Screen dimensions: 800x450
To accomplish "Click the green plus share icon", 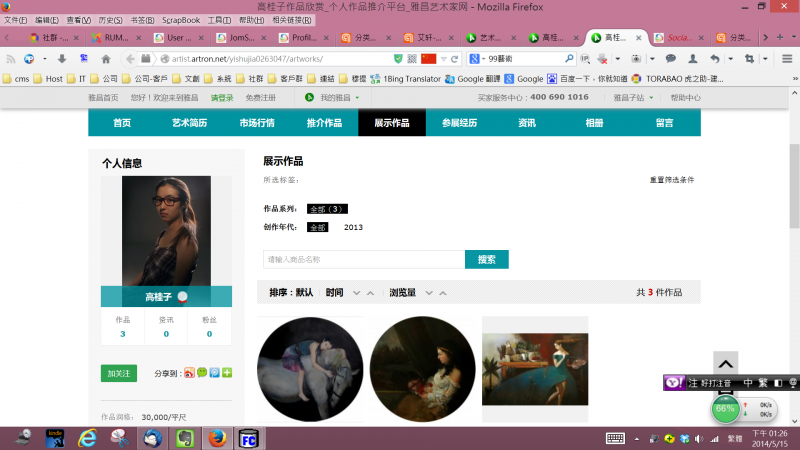I will click(227, 372).
